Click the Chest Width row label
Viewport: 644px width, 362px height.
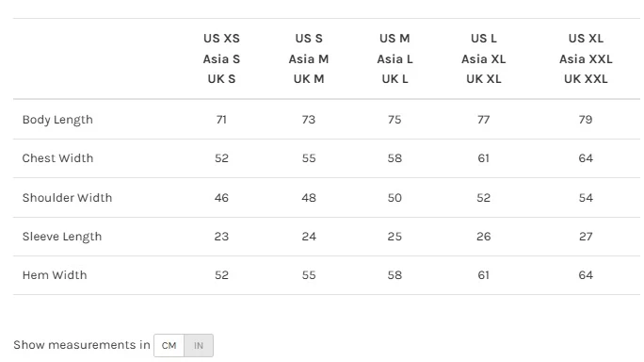coord(57,158)
